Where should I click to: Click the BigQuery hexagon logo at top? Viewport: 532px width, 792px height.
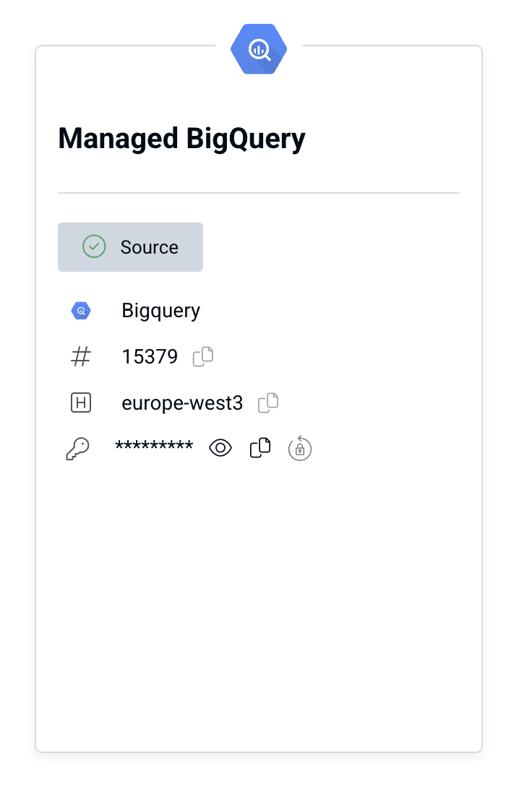tap(259, 49)
